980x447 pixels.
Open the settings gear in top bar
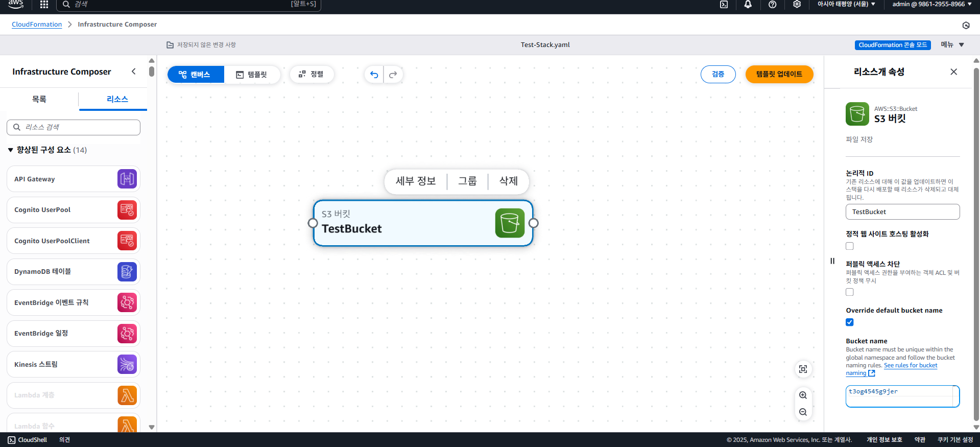tap(797, 5)
